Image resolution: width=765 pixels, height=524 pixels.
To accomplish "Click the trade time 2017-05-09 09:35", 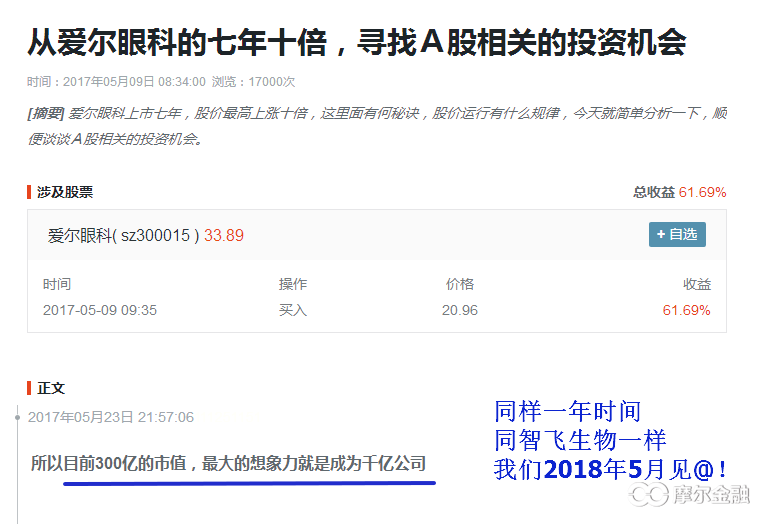I will click(100, 310).
